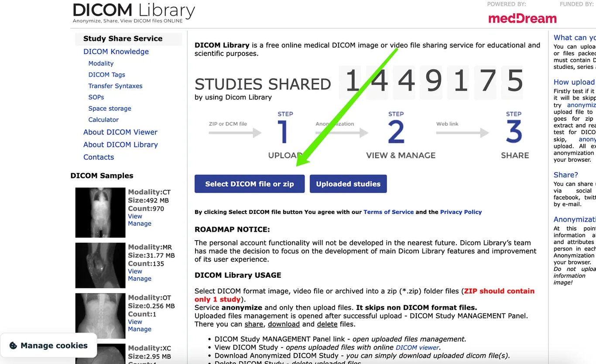The height and width of the screenshot is (364, 596).
Task: Click the VIEW & MANAGE step label
Action: (x=401, y=155)
